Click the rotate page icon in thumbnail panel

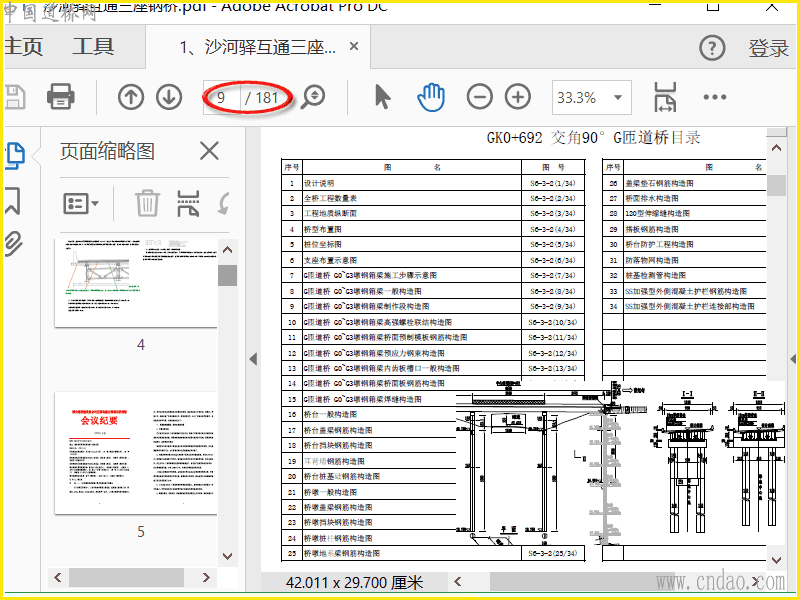tap(223, 204)
